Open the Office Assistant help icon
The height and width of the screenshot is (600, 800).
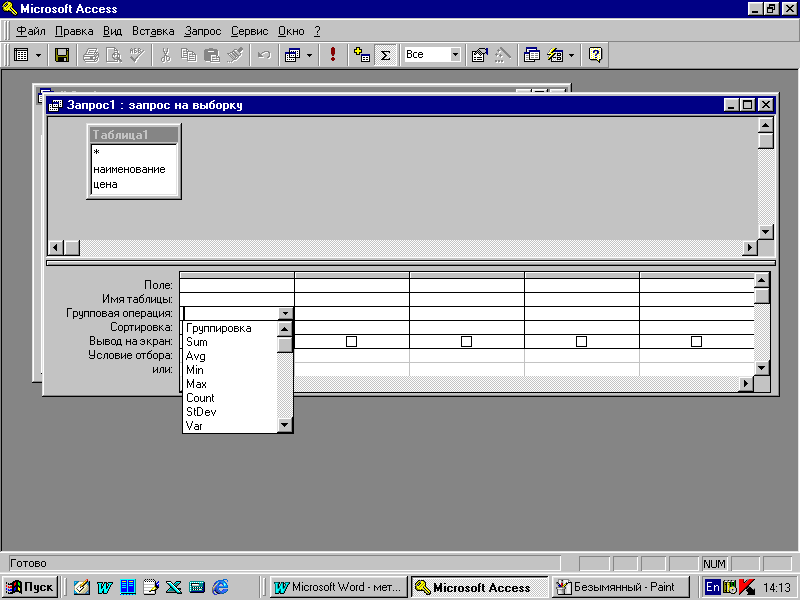click(595, 55)
